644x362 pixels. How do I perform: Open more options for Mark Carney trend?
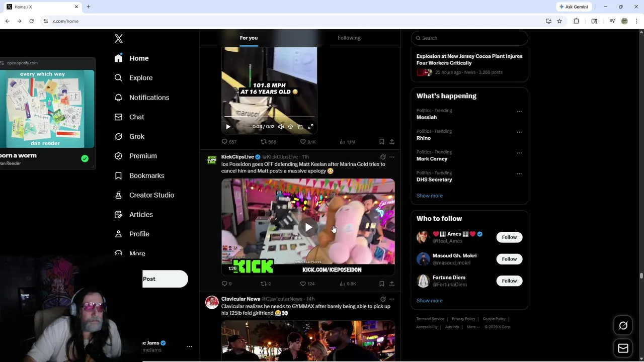click(x=519, y=153)
